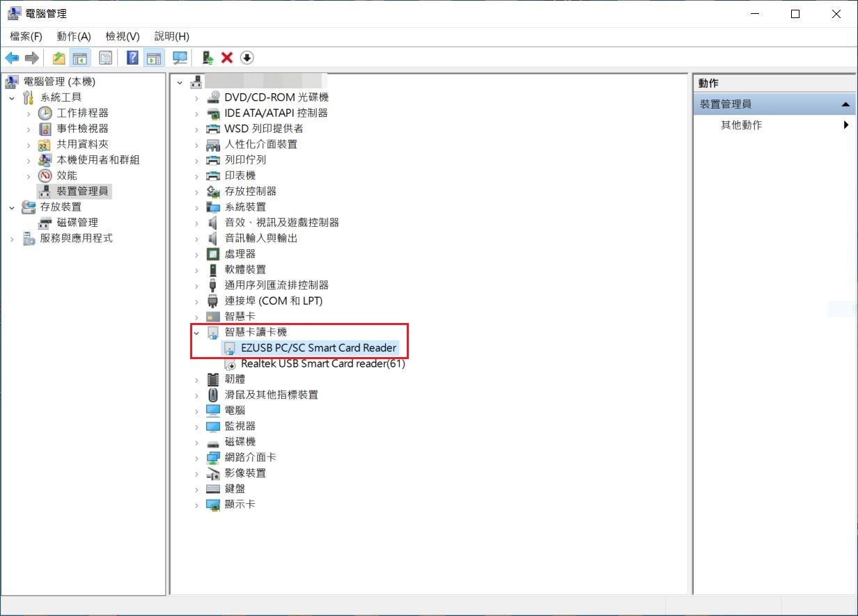
Task: Click the Up one level folder icon
Action: coord(59,58)
